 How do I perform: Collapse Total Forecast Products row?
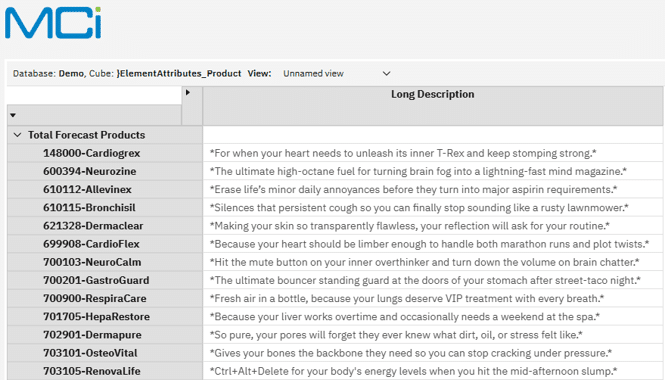point(17,135)
